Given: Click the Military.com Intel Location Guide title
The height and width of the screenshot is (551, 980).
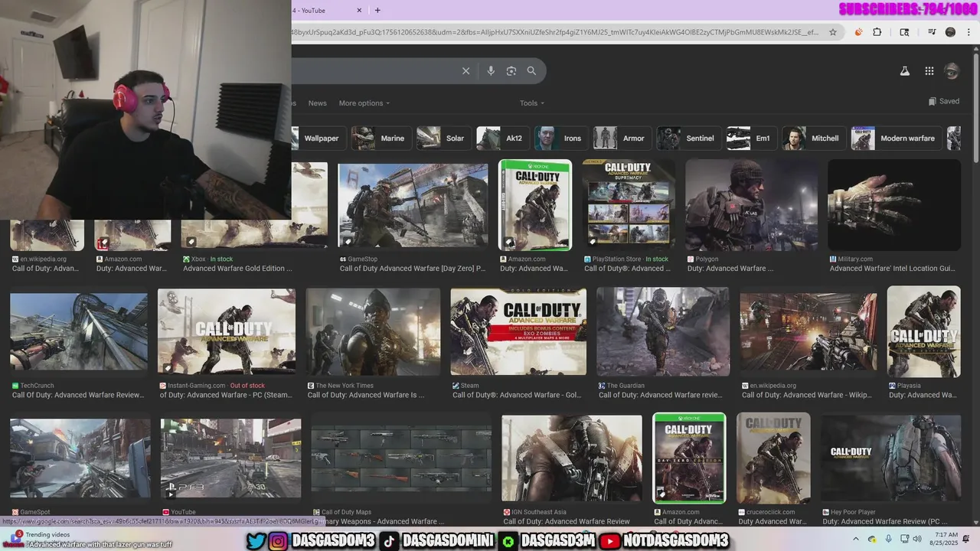Looking at the screenshot, I should click(892, 269).
